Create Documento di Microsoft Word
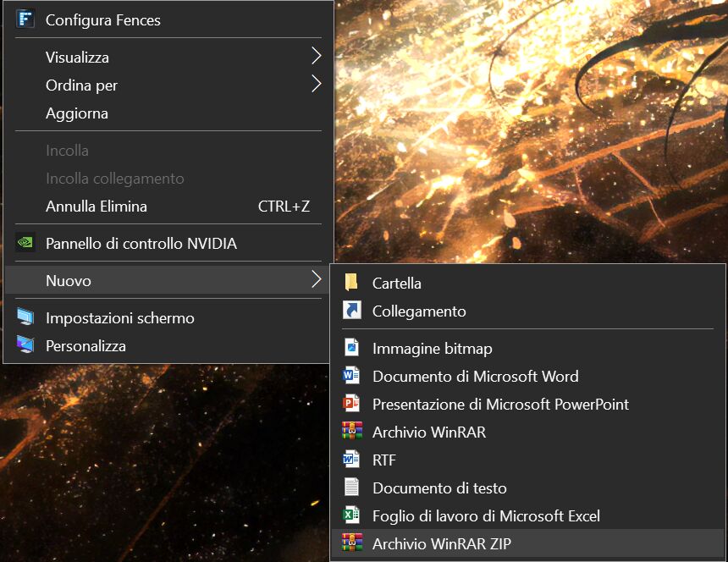 (528, 376)
